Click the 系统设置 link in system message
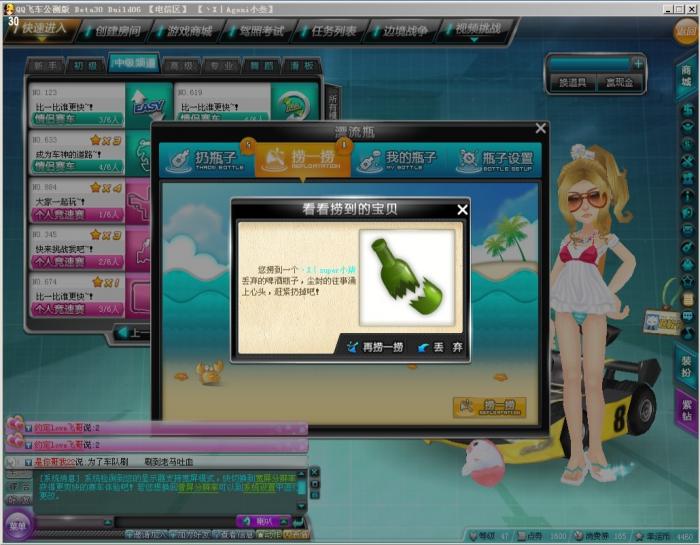The height and width of the screenshot is (545, 700). 259,488
